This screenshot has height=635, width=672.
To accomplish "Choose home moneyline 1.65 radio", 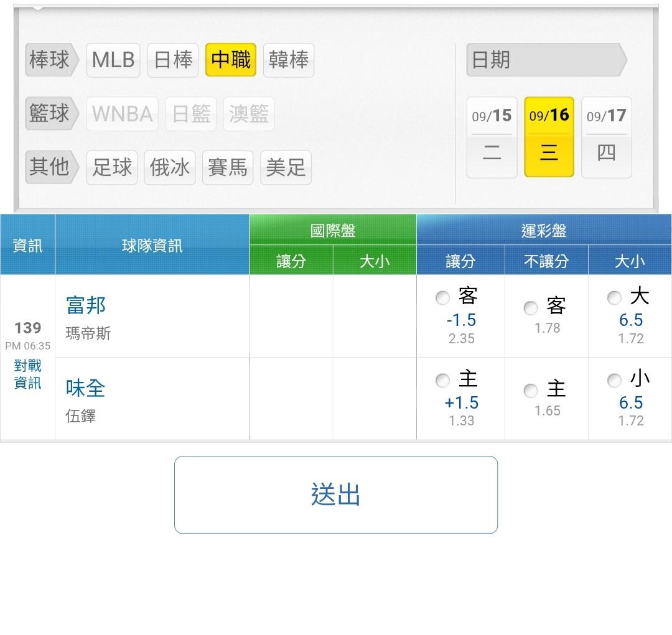I will click(x=531, y=391).
